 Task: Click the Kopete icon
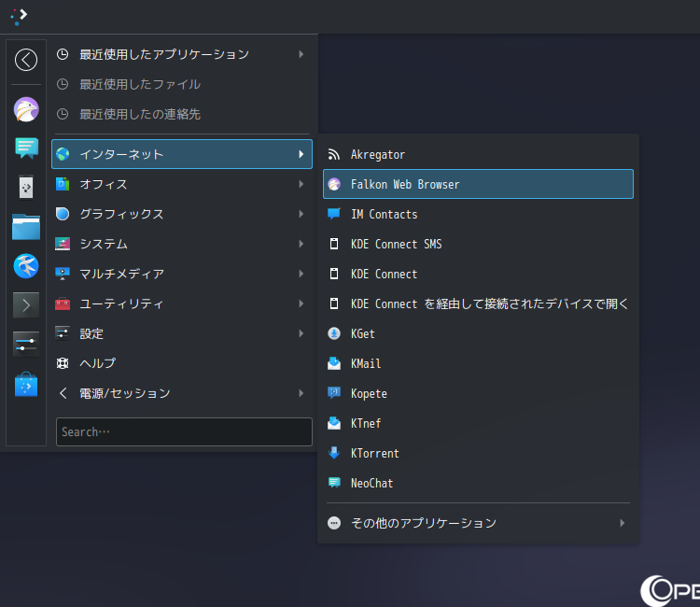[334, 393]
